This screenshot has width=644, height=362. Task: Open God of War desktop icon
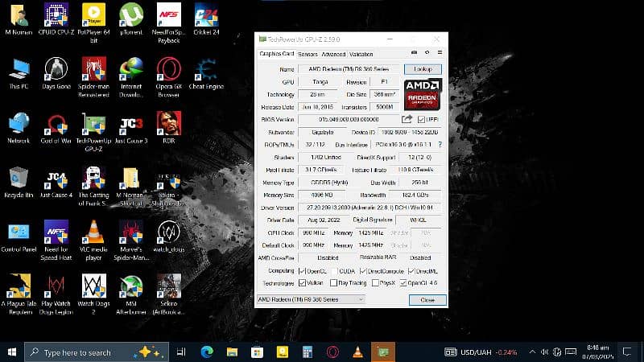56,128
